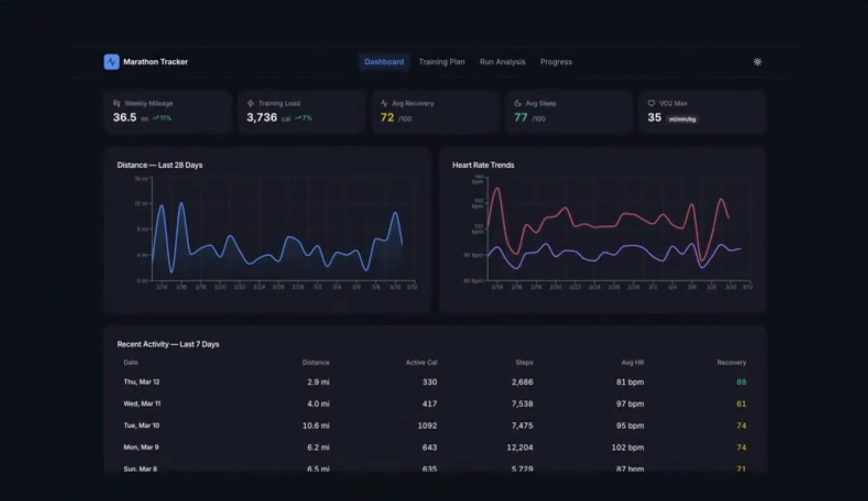Viewport: 868px width, 501px height.
Task: Toggle the light/dark theme sun icon
Action: pyautogui.click(x=757, y=62)
